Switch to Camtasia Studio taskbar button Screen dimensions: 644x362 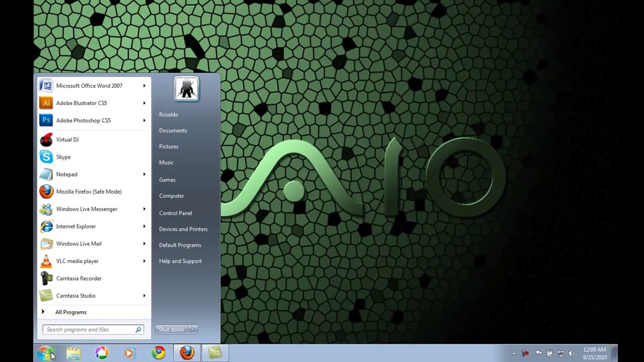[x=215, y=353]
